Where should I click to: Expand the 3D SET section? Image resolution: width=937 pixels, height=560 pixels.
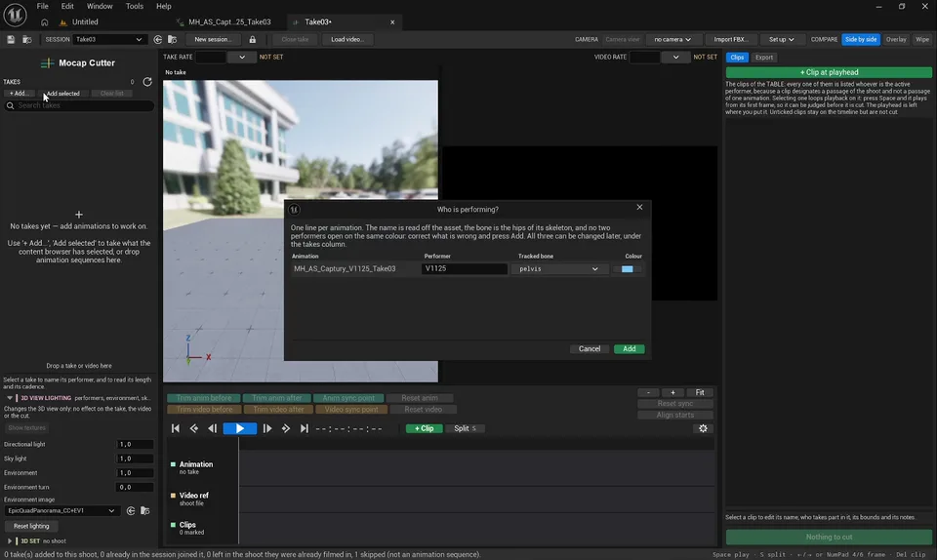point(10,541)
